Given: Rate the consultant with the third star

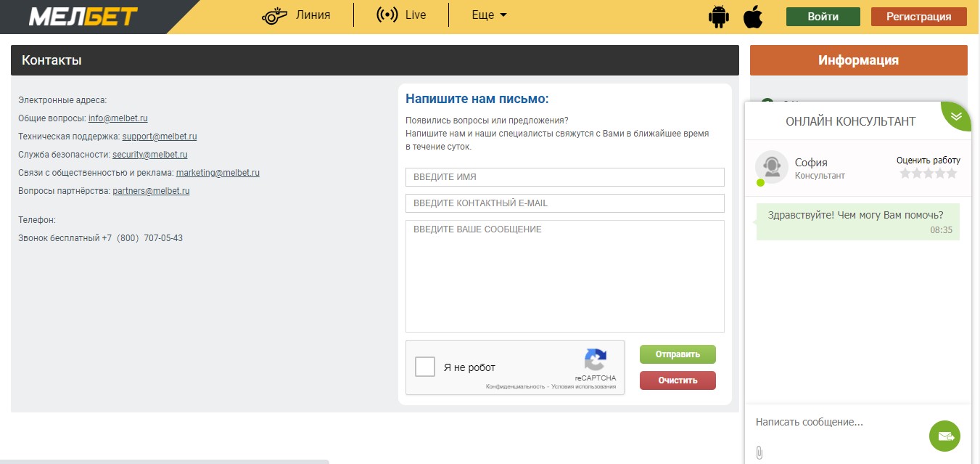Looking at the screenshot, I should point(928,174).
